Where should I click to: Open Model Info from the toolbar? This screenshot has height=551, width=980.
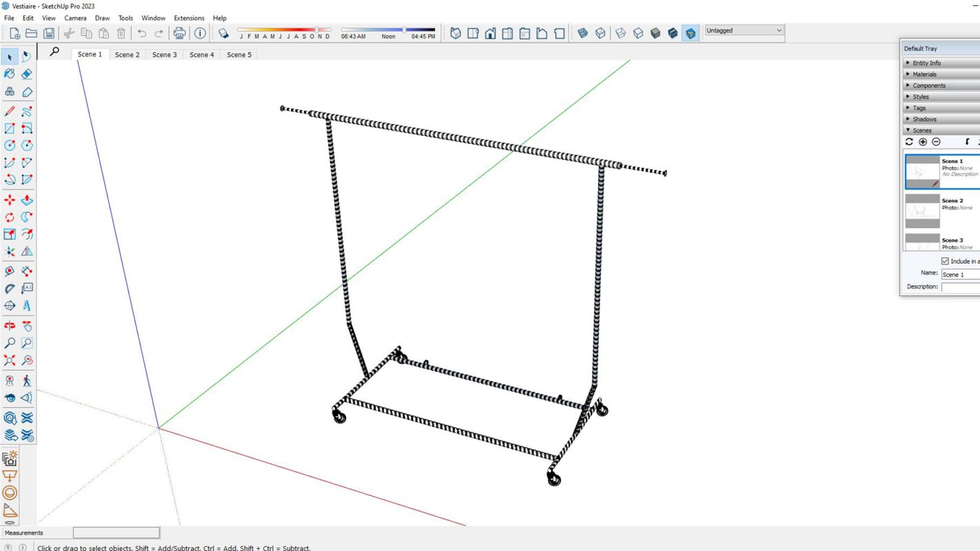click(200, 33)
